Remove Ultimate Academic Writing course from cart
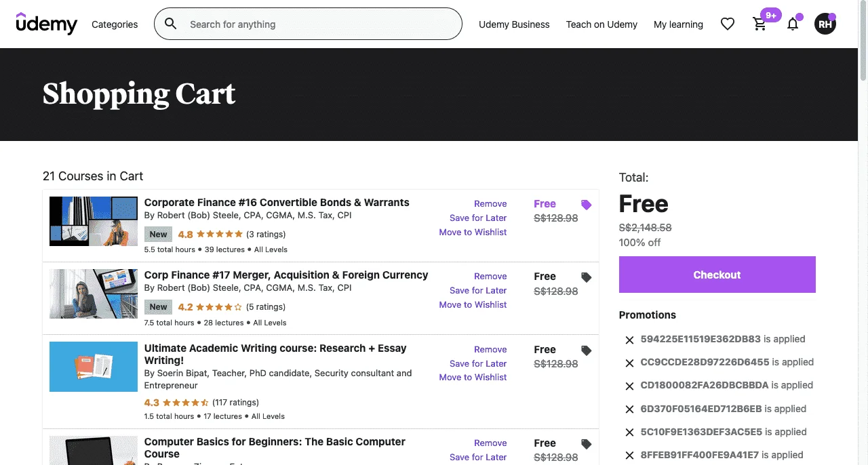This screenshot has height=465, width=868. (x=490, y=349)
